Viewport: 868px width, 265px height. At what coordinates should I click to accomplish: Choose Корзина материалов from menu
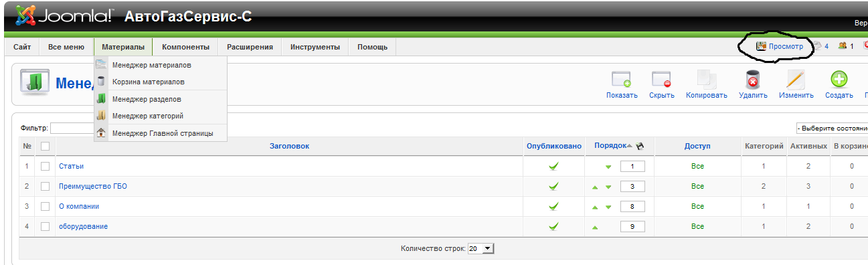coord(149,82)
